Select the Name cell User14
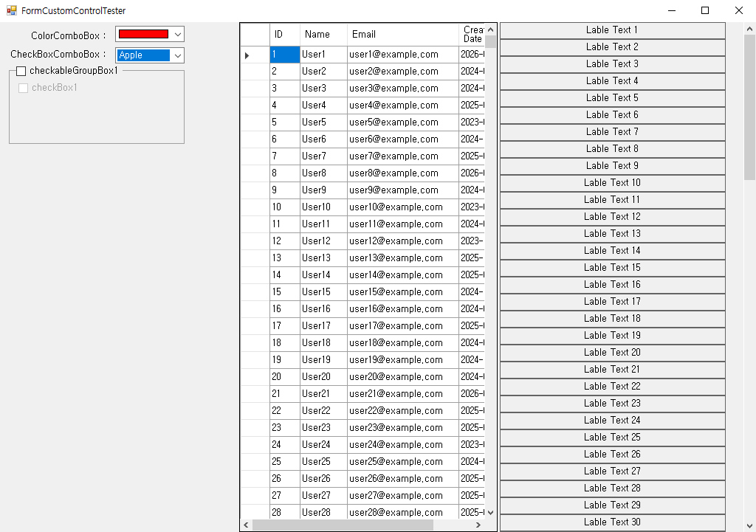The height and width of the screenshot is (532, 756). [x=323, y=275]
